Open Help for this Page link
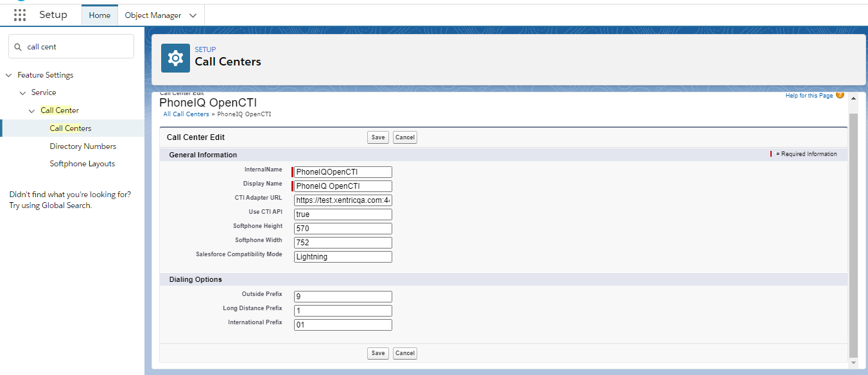 tap(809, 96)
